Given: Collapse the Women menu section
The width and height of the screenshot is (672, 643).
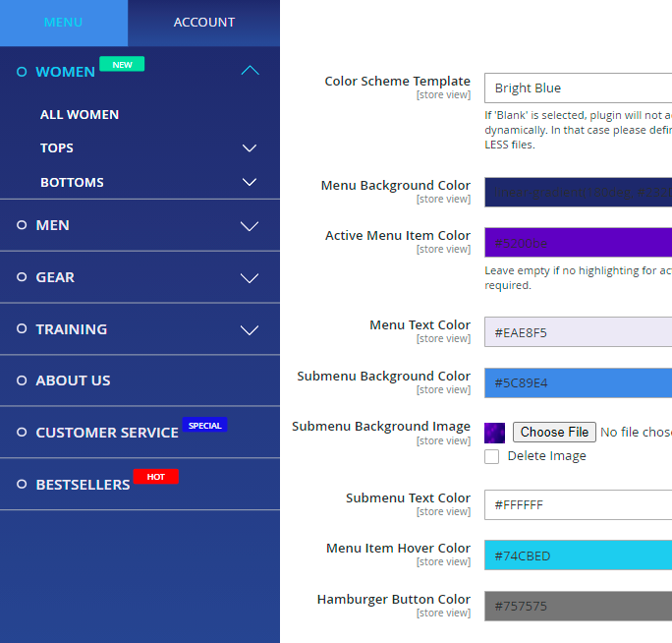Looking at the screenshot, I should point(250,71).
